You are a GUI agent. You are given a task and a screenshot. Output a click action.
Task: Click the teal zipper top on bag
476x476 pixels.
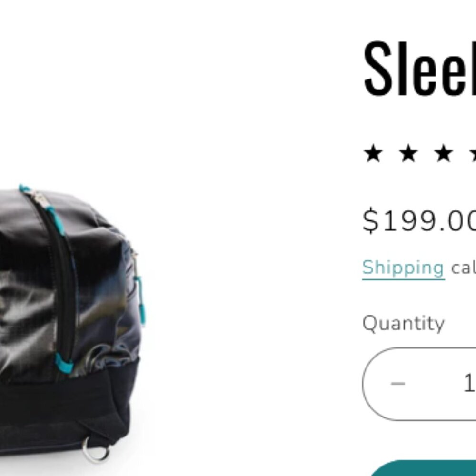coord(25,188)
